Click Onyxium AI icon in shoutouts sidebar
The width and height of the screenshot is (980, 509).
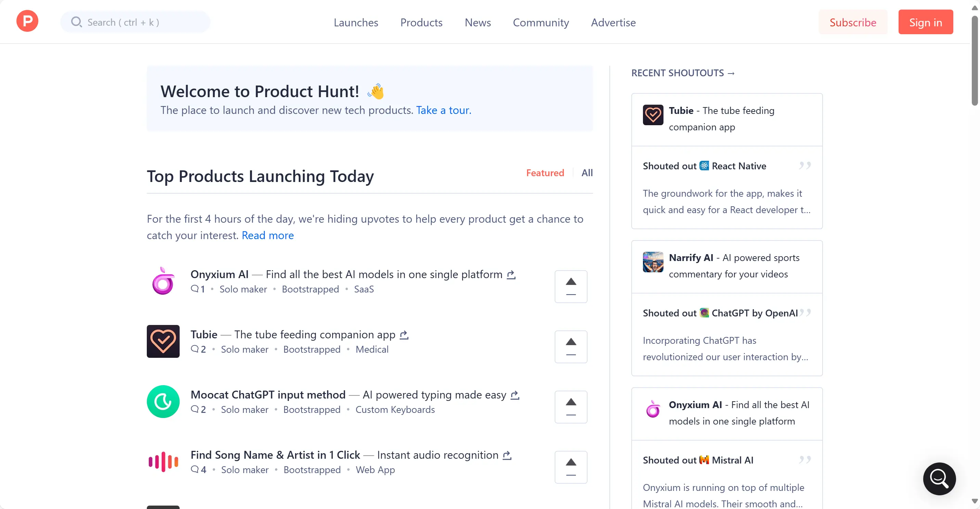click(653, 409)
